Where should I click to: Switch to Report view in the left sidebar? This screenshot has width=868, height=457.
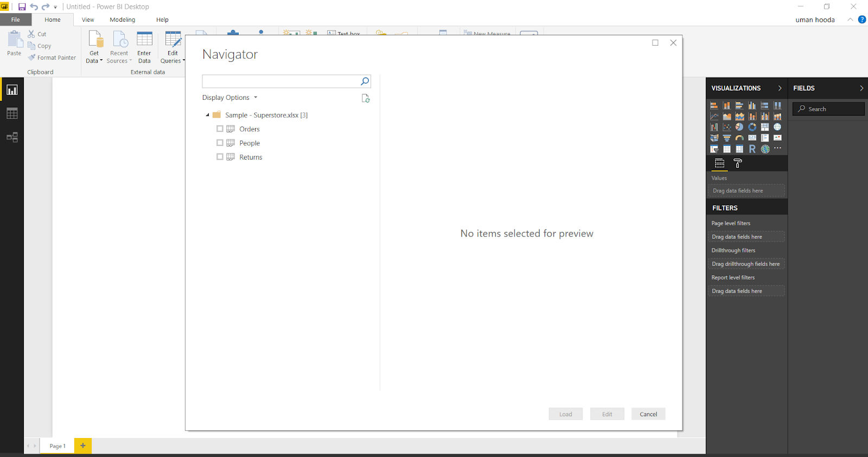point(12,90)
